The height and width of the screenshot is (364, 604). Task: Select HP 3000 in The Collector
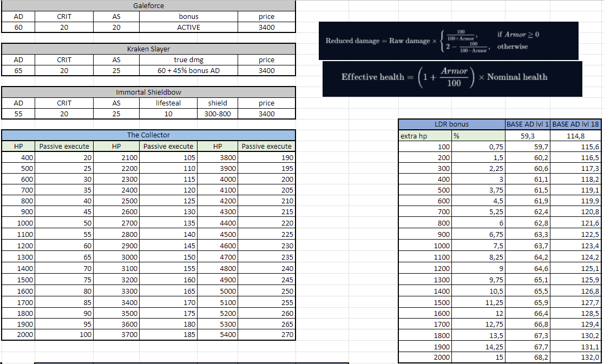pyautogui.click(x=116, y=257)
